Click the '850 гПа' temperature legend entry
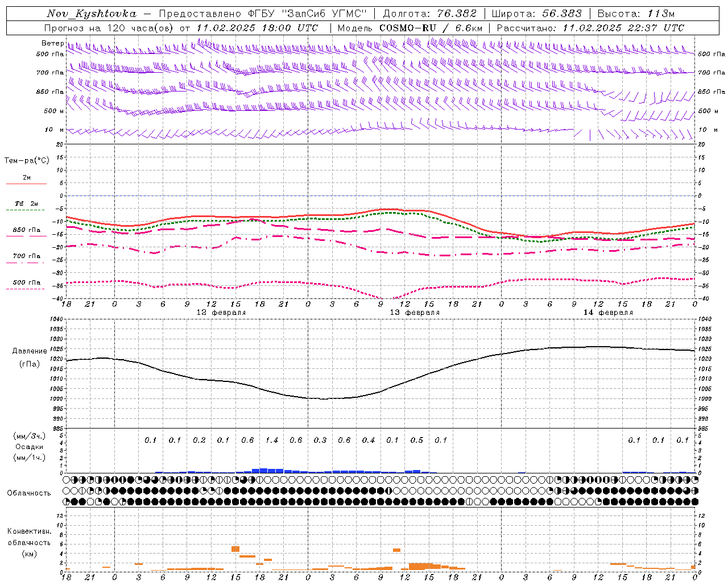Viewport: 728px width, 582px height. click(x=27, y=230)
